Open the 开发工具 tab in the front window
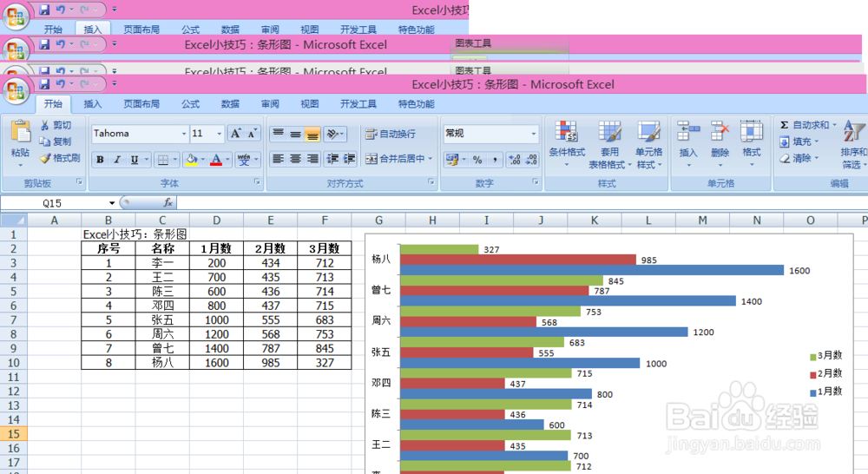The image size is (868, 474). pos(358,104)
